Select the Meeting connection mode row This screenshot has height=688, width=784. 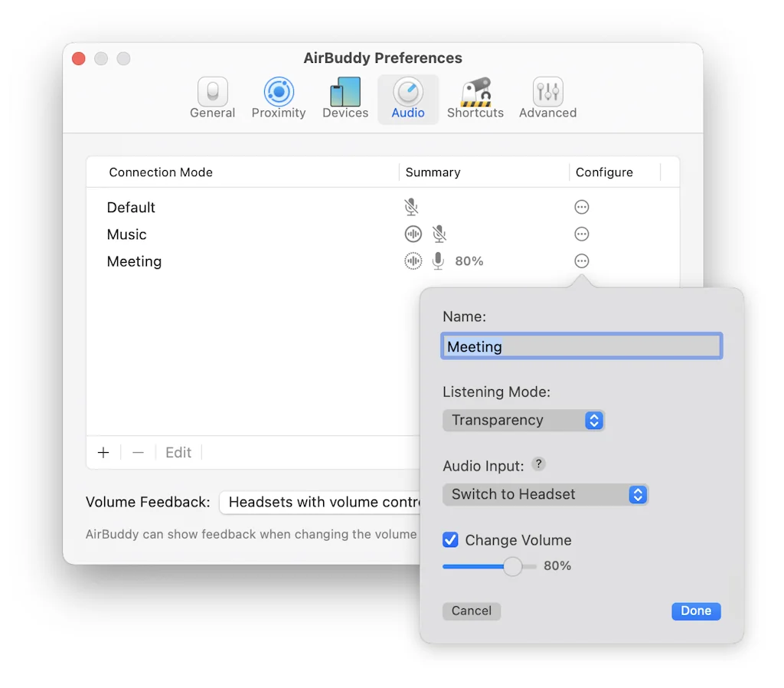tap(383, 260)
